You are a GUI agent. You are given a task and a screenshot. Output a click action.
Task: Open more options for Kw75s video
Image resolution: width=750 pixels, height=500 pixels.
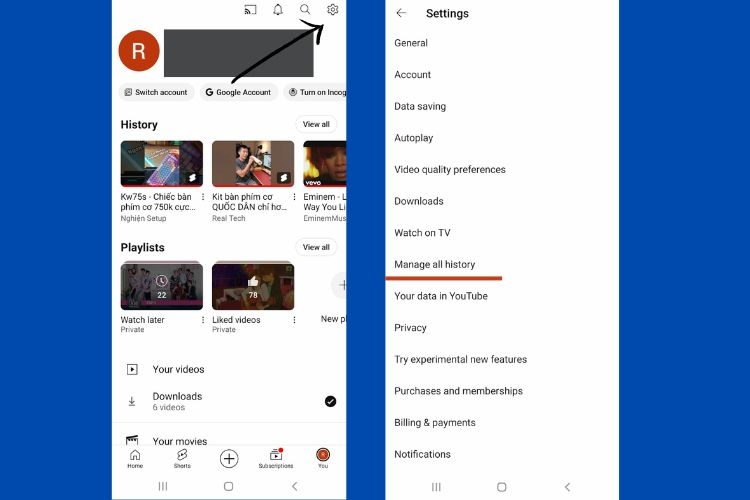203,197
